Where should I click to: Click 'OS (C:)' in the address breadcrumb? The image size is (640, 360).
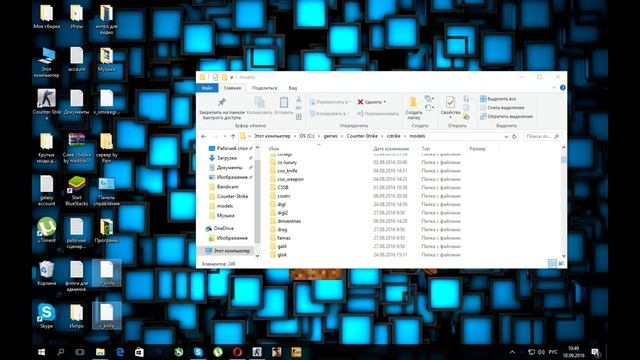click(x=307, y=136)
